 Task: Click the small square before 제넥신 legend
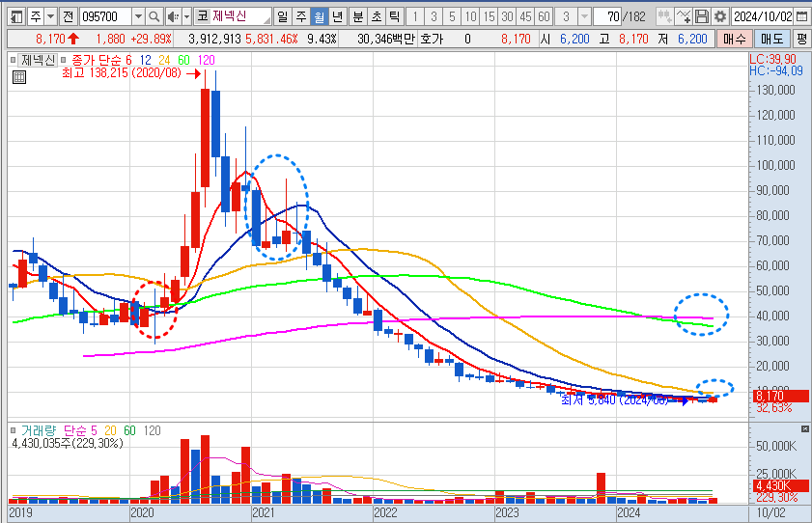(13, 60)
